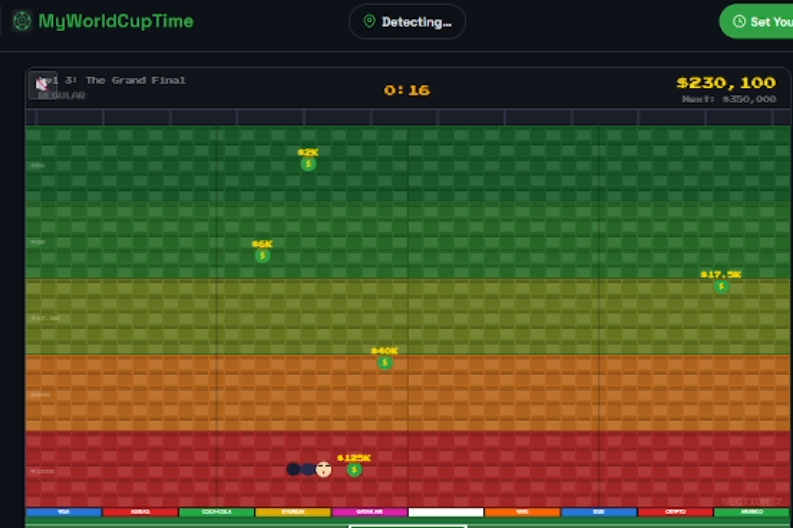Click the magenta QATAR AIR sponsor banner

point(369,512)
